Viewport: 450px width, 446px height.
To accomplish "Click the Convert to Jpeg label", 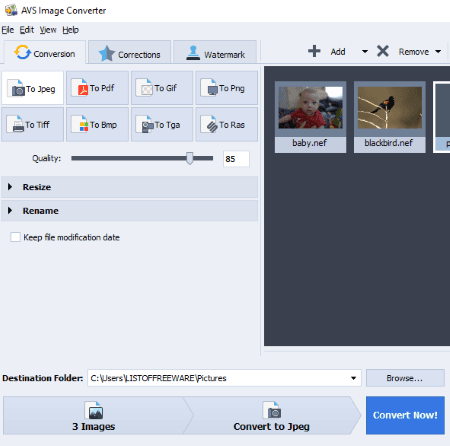I will tap(272, 427).
